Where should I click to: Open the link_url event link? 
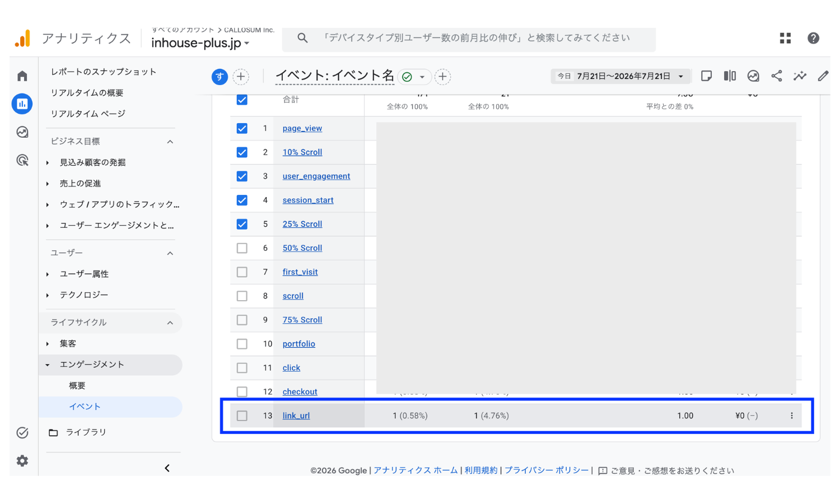pos(296,416)
